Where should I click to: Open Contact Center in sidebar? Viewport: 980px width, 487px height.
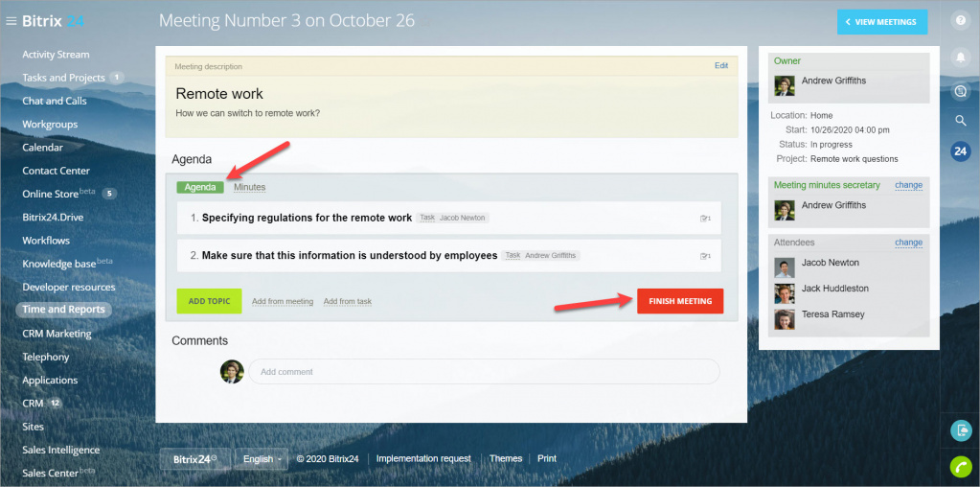click(57, 171)
